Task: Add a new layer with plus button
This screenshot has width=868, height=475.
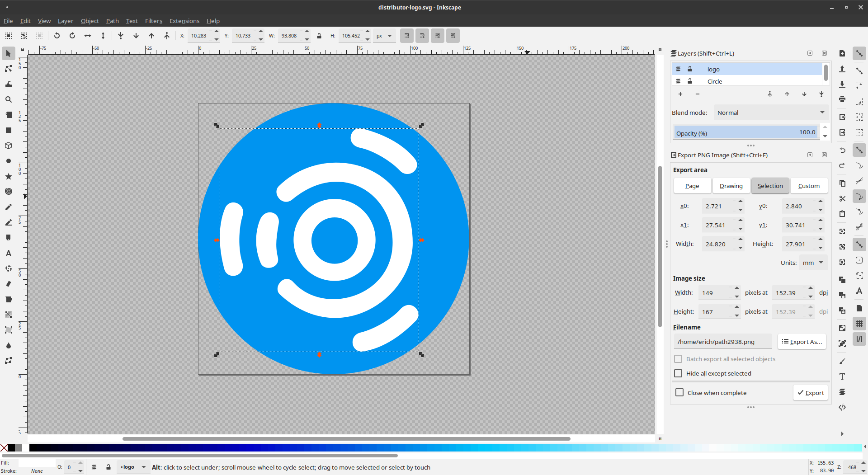Action: tap(680, 94)
